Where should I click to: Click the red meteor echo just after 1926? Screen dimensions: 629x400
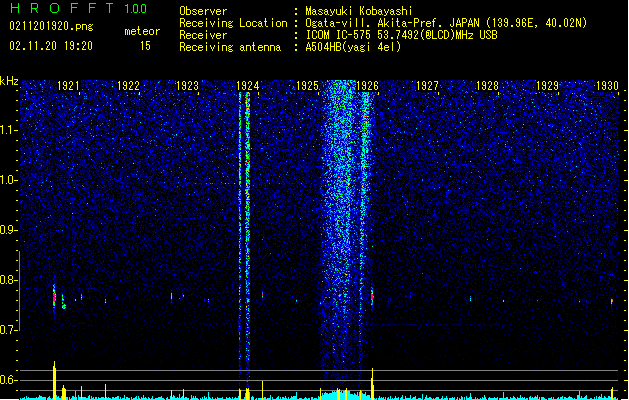[372, 297]
